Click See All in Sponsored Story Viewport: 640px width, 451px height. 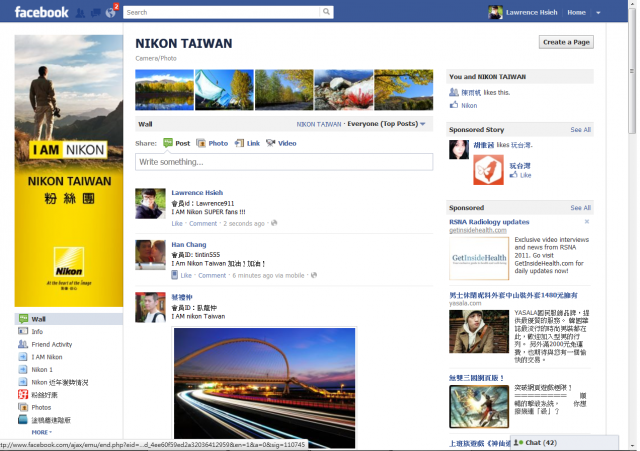click(x=580, y=130)
